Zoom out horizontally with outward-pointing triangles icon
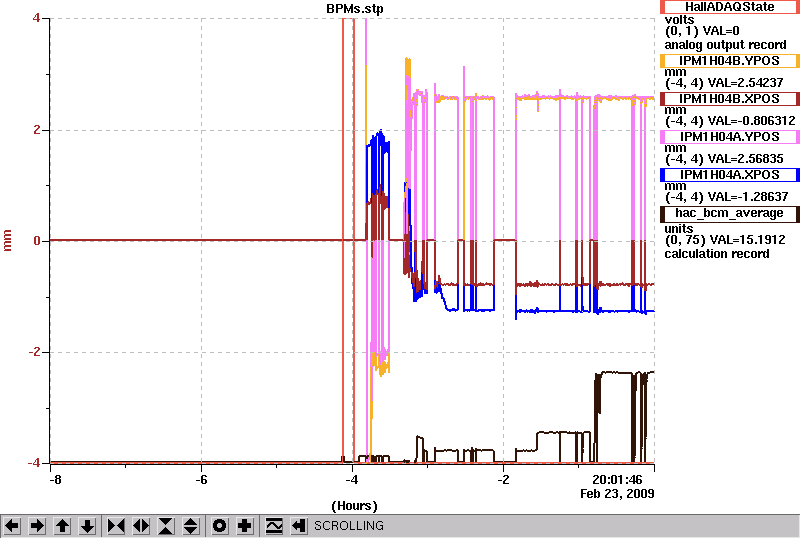This screenshot has height=538, width=800. point(141,526)
